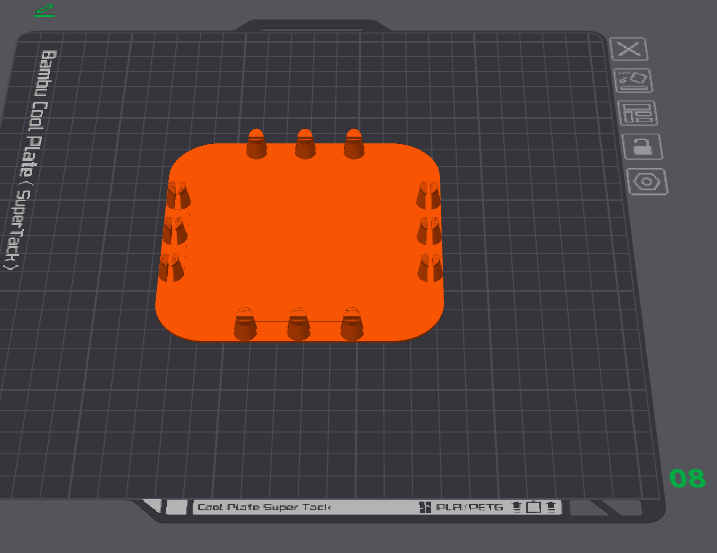
Task: Click the auto orient plate icon
Action: (x=633, y=81)
